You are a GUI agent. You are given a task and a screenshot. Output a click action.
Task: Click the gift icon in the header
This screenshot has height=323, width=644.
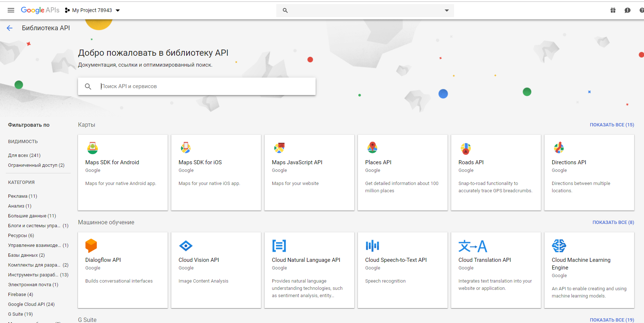click(x=613, y=10)
